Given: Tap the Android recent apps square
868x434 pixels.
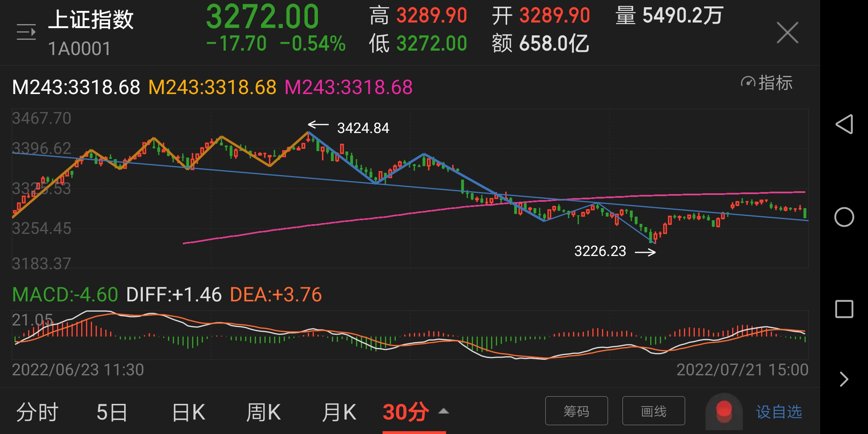Looking at the screenshot, I should click(844, 309).
